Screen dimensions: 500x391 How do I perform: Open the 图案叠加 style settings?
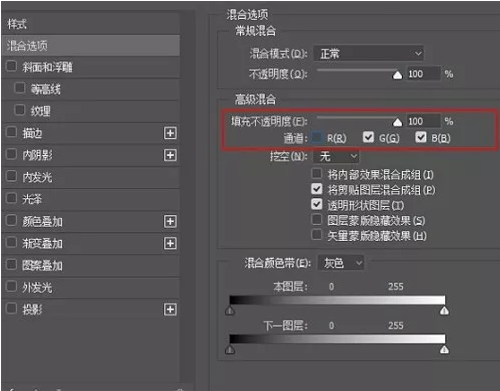point(42,266)
